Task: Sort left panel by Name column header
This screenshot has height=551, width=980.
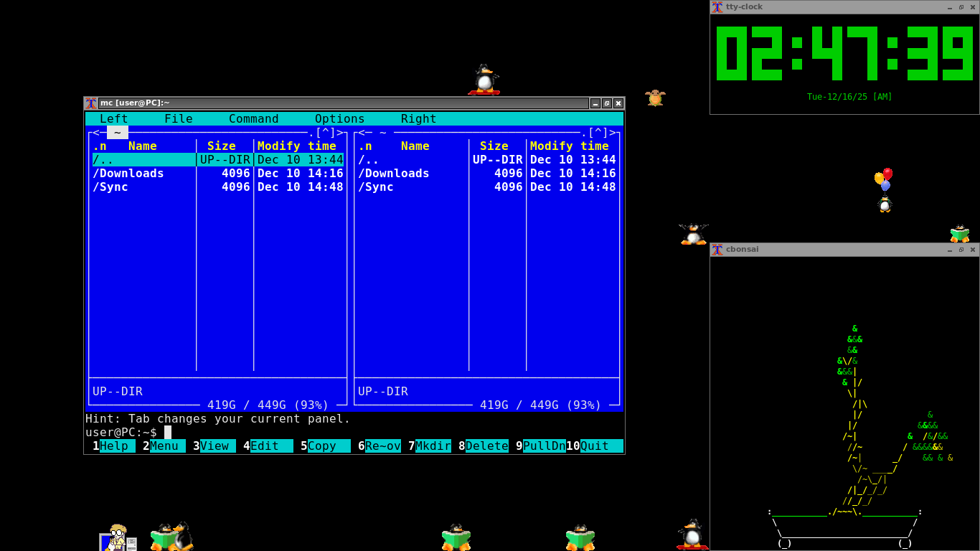Action: (143, 146)
